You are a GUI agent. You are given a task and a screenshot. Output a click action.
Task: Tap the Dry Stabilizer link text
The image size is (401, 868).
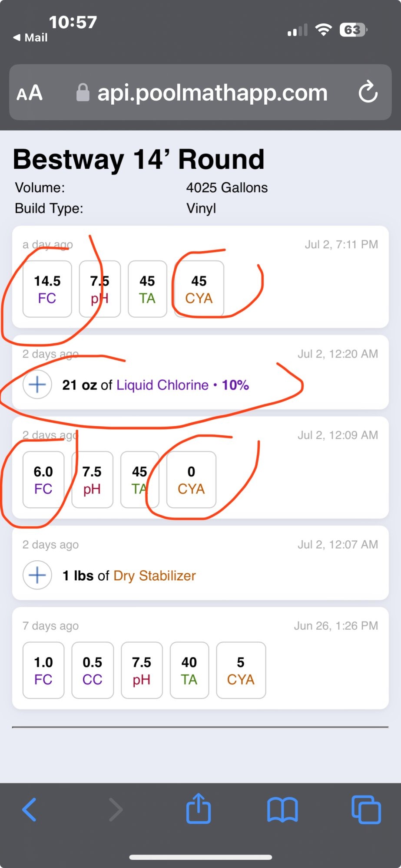coord(155,575)
